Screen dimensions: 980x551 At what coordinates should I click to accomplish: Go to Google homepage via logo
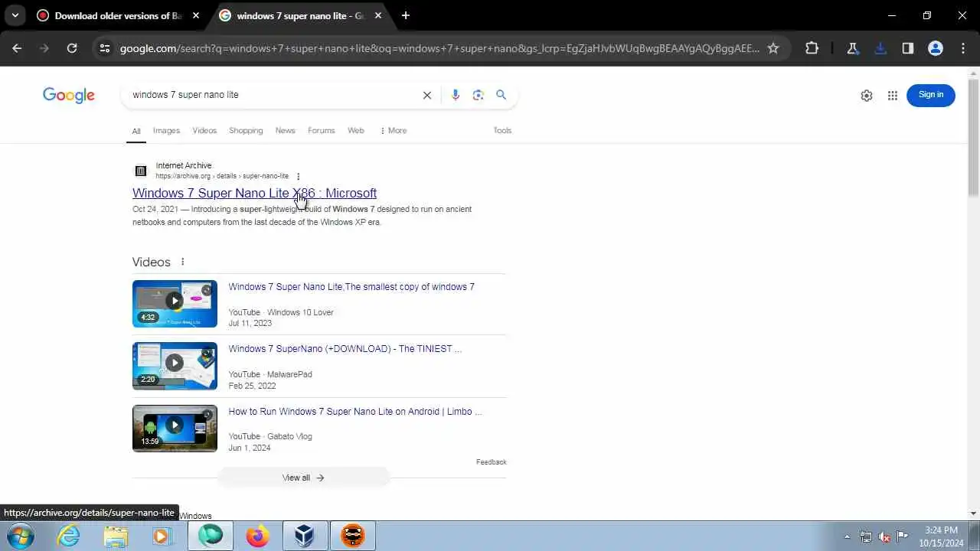(x=69, y=95)
